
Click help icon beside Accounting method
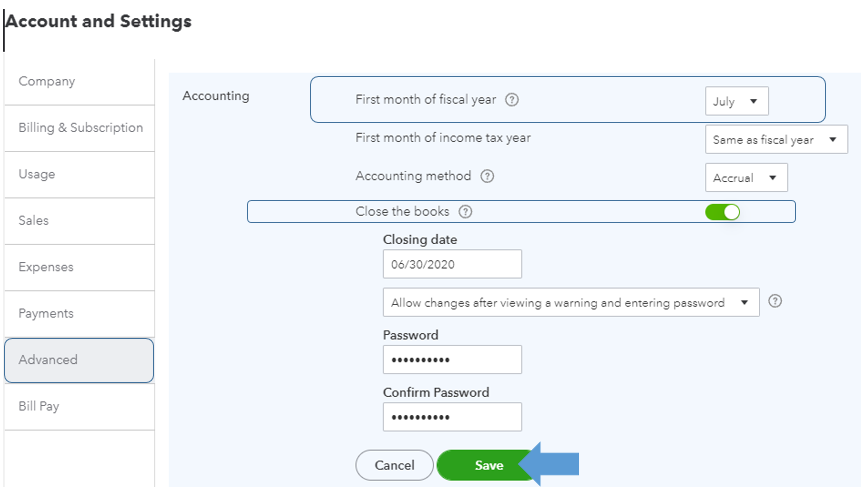tap(487, 176)
